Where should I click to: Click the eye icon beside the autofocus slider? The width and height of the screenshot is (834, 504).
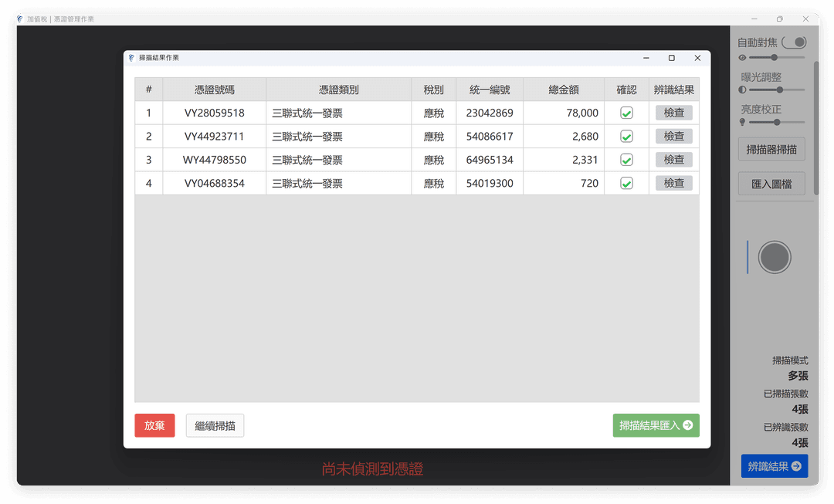pos(742,57)
